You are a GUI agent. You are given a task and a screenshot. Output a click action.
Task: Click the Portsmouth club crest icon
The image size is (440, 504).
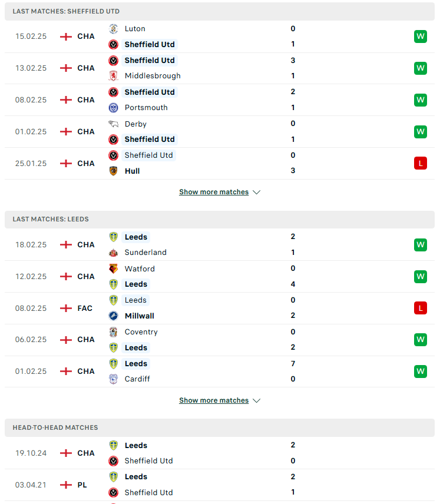click(x=113, y=108)
